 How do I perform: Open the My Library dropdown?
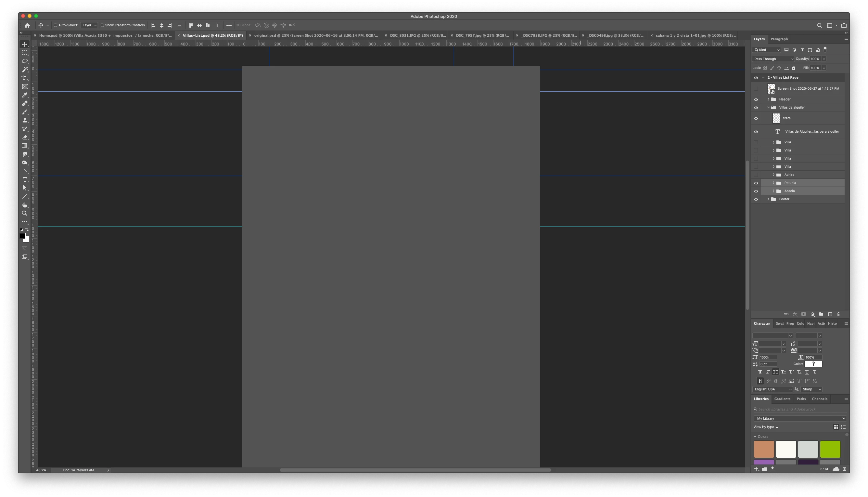pyautogui.click(x=800, y=418)
